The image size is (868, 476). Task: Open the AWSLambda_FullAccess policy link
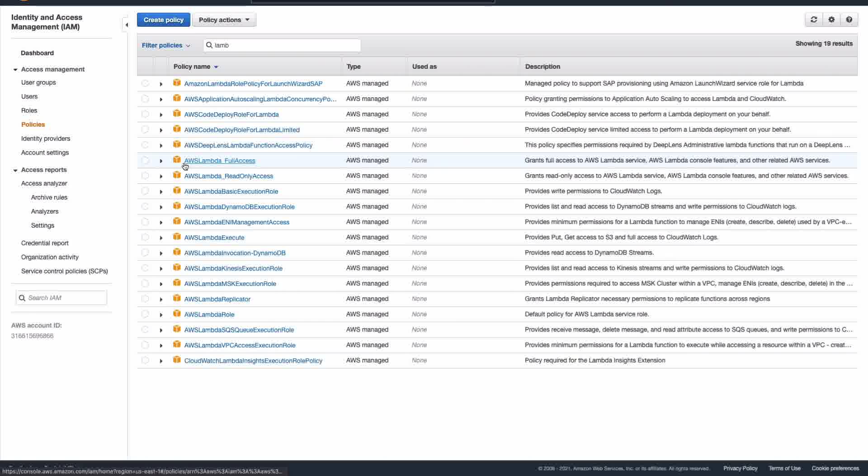click(220, 161)
